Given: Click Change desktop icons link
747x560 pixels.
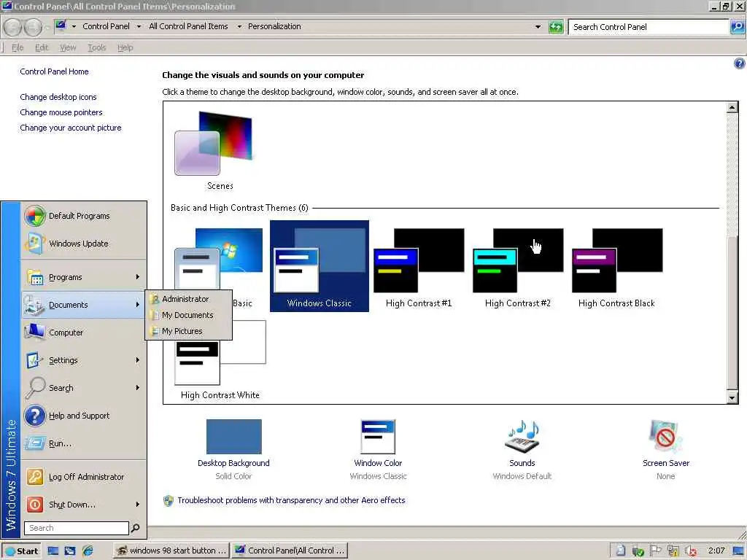Looking at the screenshot, I should [x=58, y=97].
